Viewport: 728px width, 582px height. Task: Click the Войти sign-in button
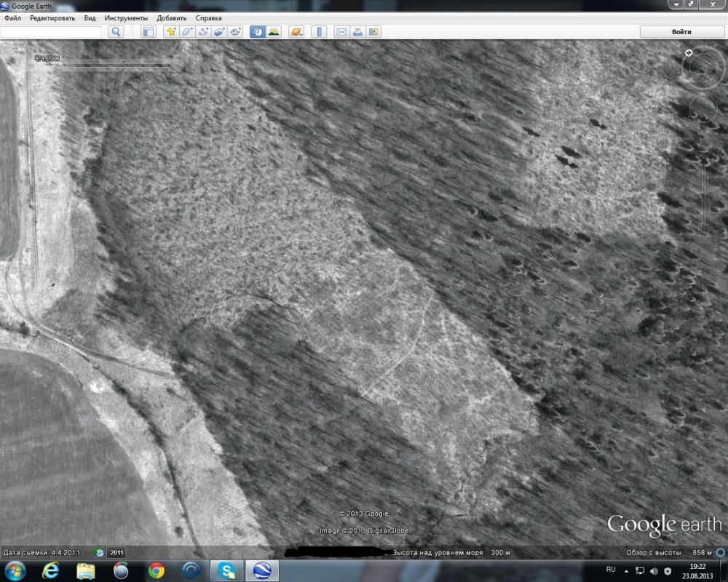tap(681, 32)
